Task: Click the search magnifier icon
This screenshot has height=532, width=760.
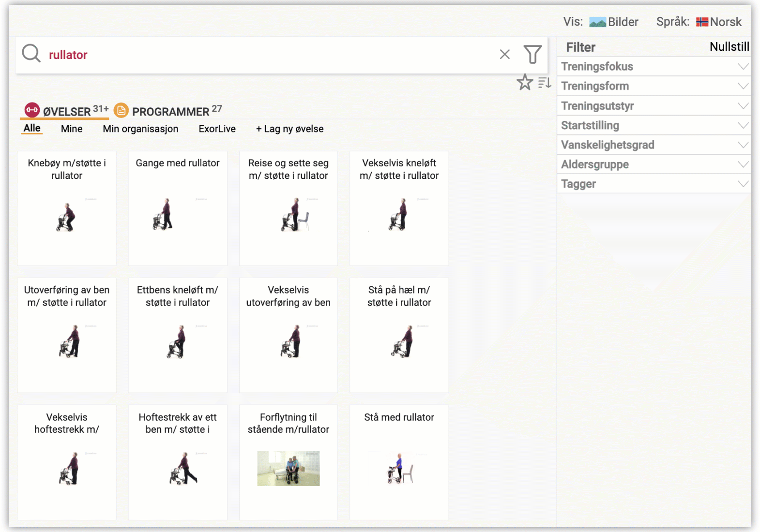Action: [x=31, y=53]
